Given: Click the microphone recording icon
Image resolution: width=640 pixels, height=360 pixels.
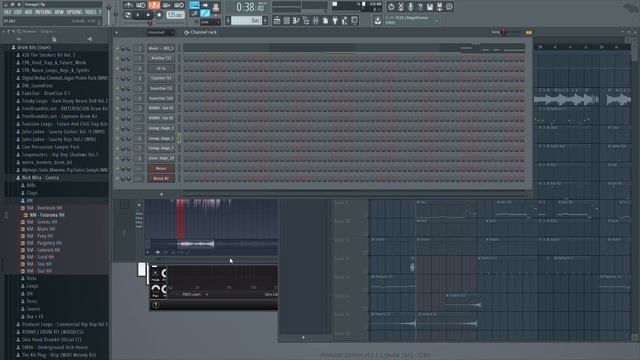Looking at the screenshot, I should click(x=410, y=7).
